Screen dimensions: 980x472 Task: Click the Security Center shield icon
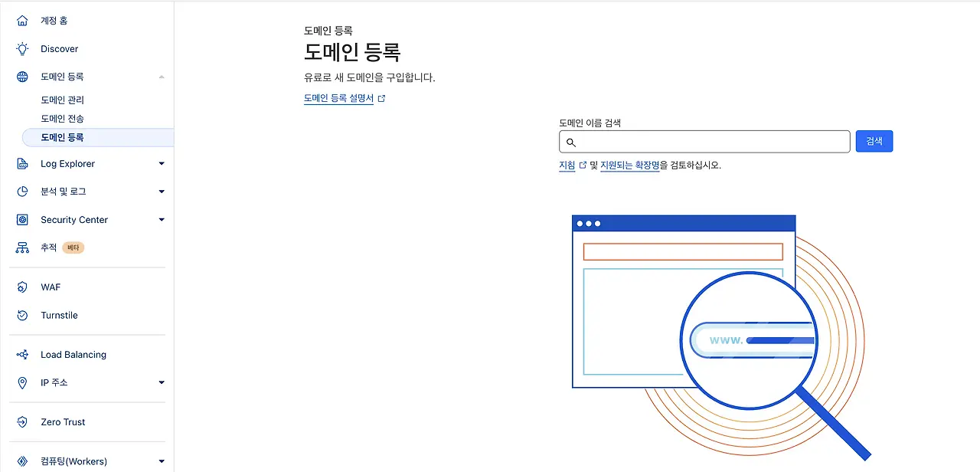point(21,220)
